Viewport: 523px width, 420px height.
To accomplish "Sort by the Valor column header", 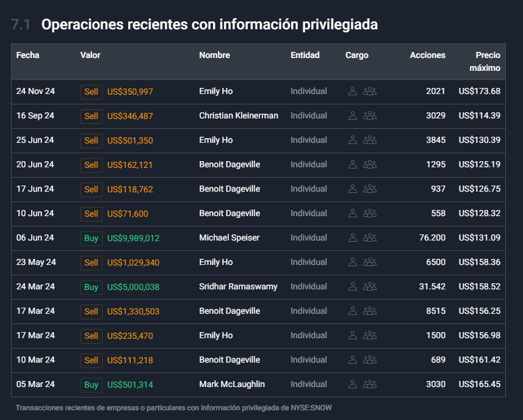I will pyautogui.click(x=90, y=55).
